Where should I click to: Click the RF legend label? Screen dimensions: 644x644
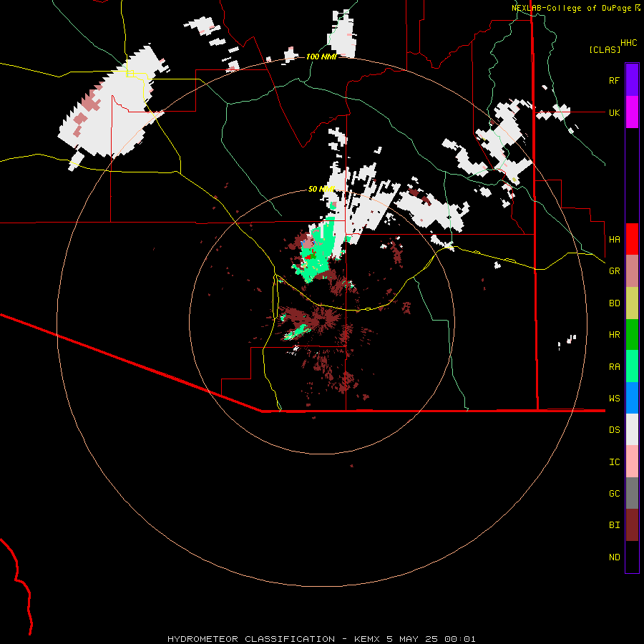tap(614, 80)
